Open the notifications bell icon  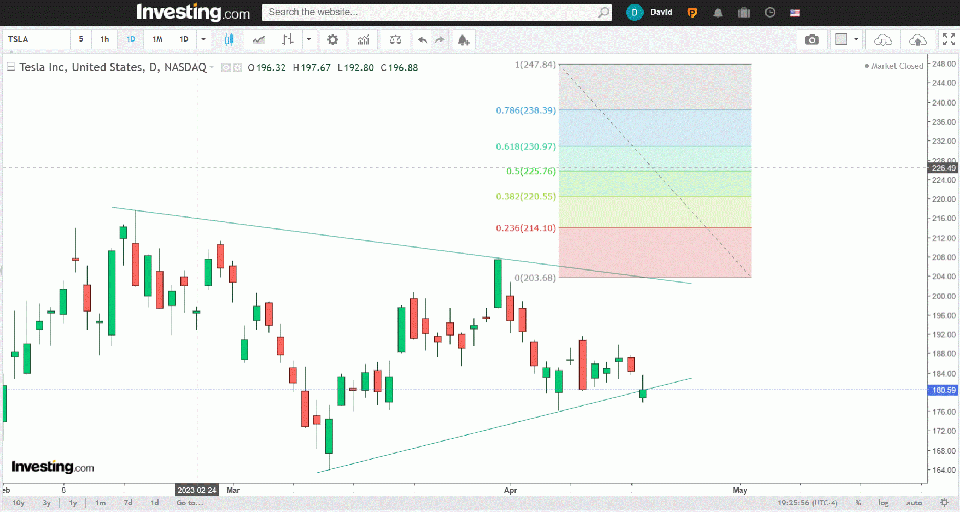click(717, 13)
